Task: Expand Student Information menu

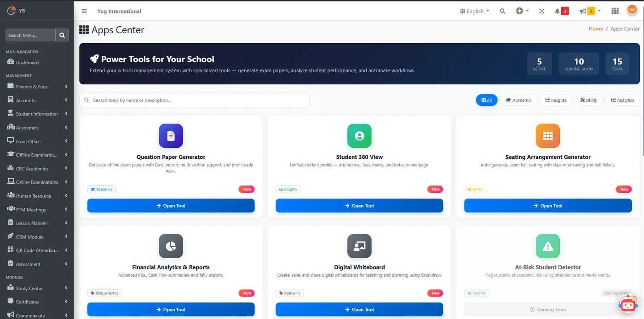Action: (37, 114)
